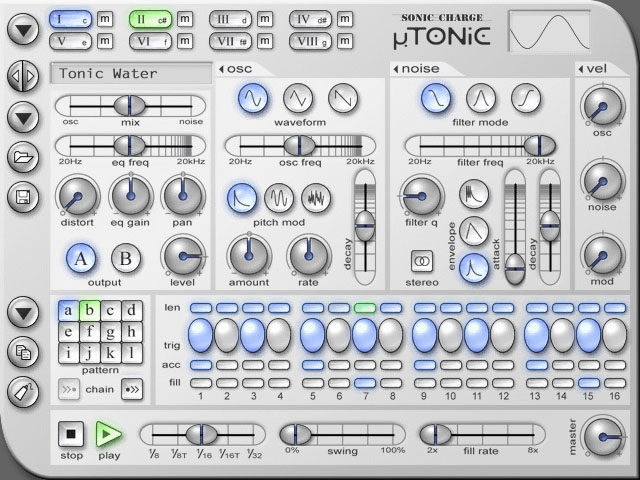Toggle trigger on step 2
Image resolution: width=640 pixels, height=480 pixels.
227,336
